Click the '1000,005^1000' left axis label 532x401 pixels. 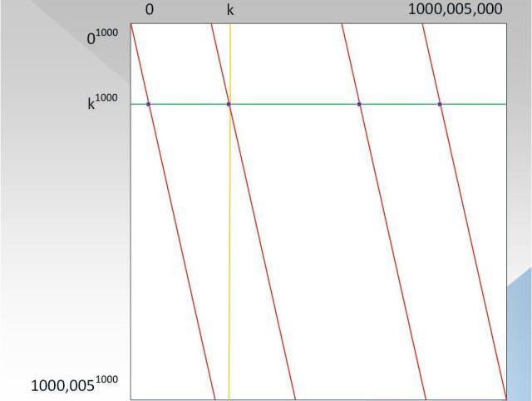point(74,384)
